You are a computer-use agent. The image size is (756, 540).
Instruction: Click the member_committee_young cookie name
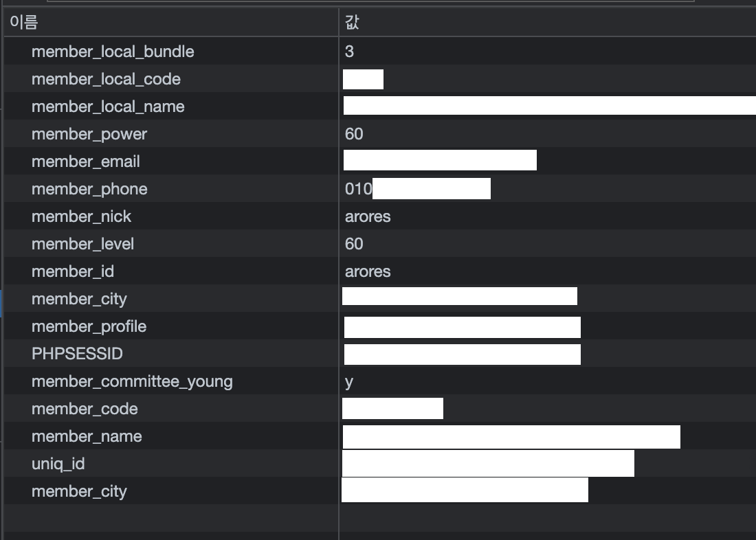pyautogui.click(x=132, y=381)
